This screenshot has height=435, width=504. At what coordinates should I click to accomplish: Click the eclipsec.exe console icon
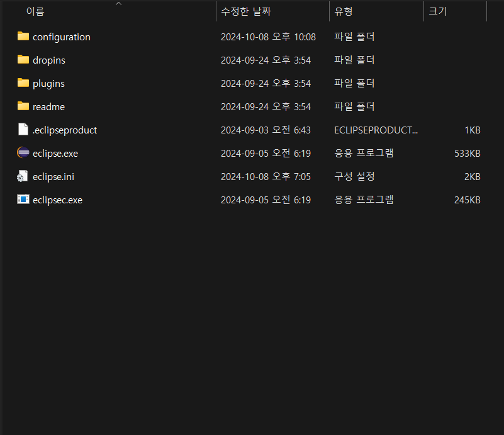(x=23, y=200)
